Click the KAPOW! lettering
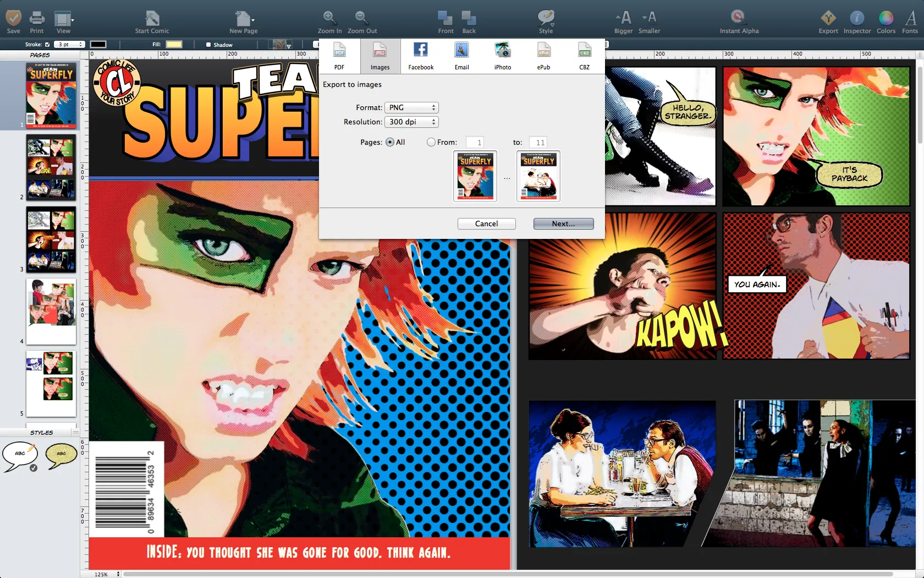Screen dimensions: 924x578 (681, 328)
